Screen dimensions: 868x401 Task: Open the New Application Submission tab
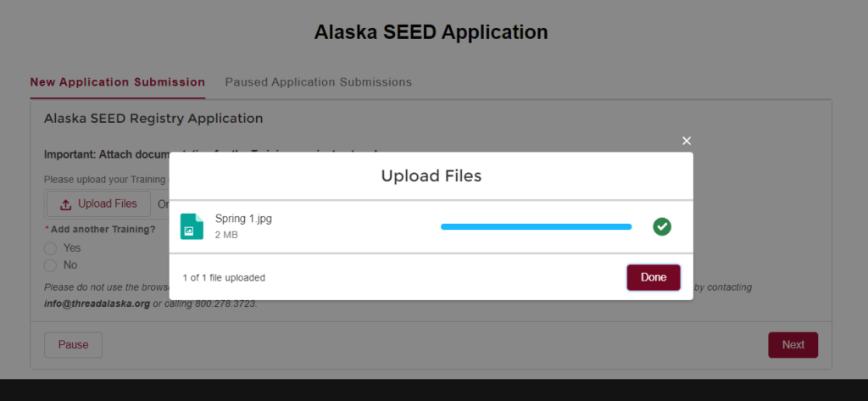click(x=117, y=82)
